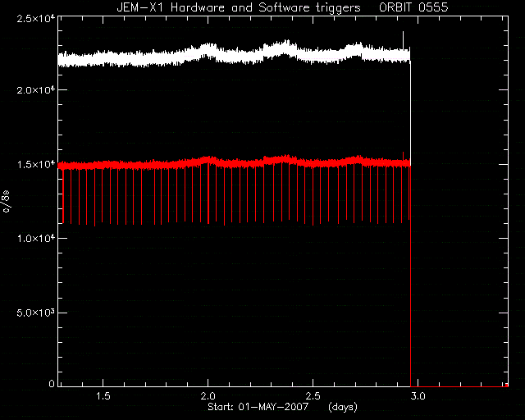Click the 2.0 x-axis tick label
The image size is (525, 420).
coord(208,396)
